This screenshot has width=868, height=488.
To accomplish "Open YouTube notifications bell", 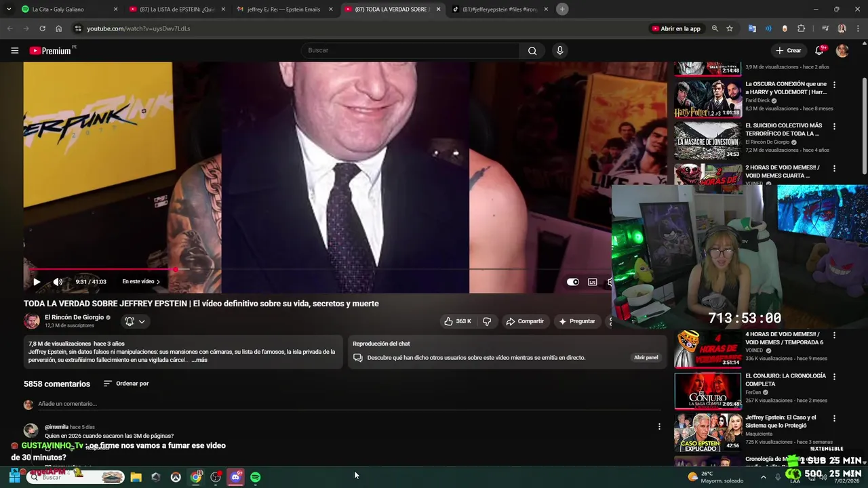I will coord(820,50).
